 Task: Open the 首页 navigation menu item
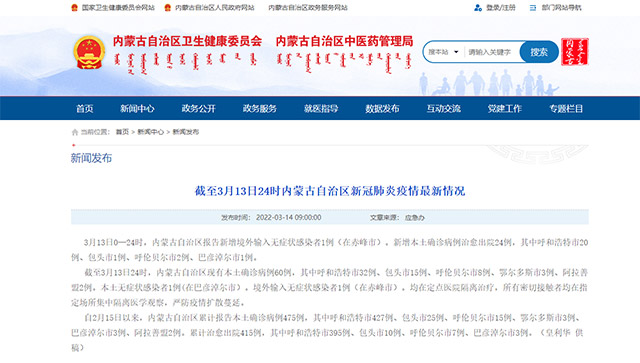click(x=84, y=109)
